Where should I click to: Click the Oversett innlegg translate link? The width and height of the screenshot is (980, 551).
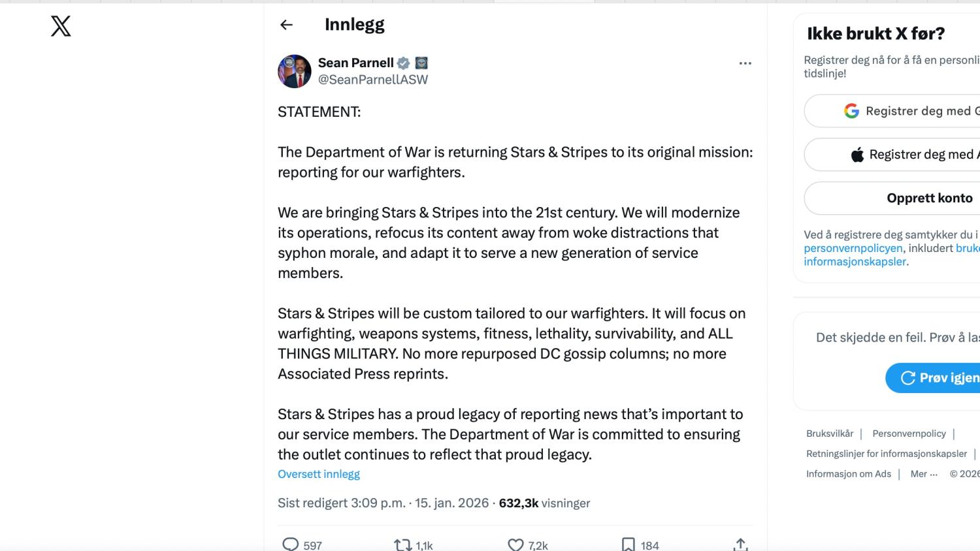(x=319, y=474)
